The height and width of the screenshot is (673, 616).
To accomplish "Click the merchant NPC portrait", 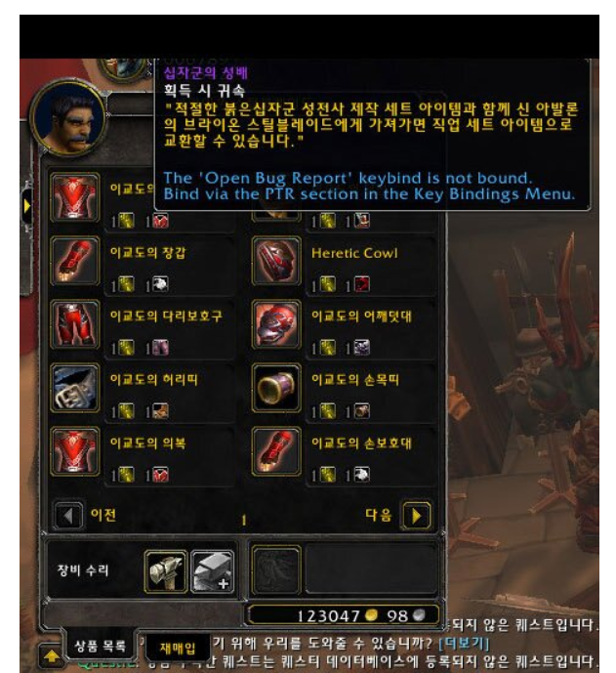I will pos(68,118).
